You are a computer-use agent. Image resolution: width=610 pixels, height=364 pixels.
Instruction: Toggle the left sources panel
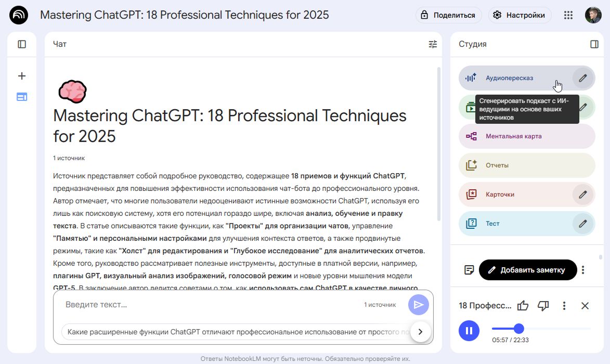22,44
